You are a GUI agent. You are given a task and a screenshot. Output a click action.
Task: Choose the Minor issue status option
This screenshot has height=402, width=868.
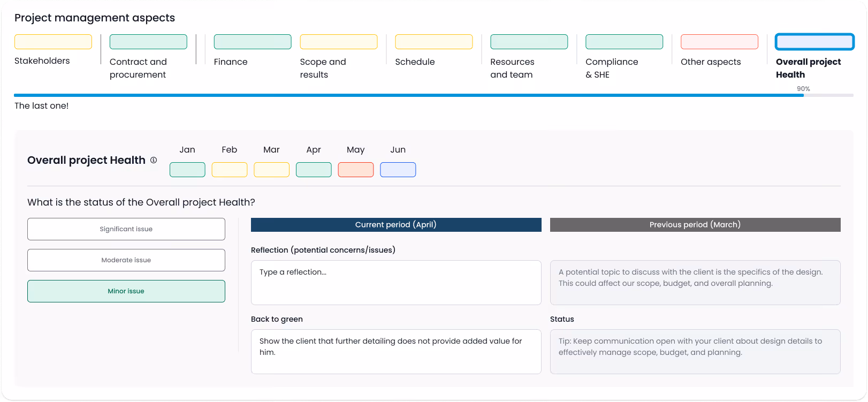pos(126,291)
